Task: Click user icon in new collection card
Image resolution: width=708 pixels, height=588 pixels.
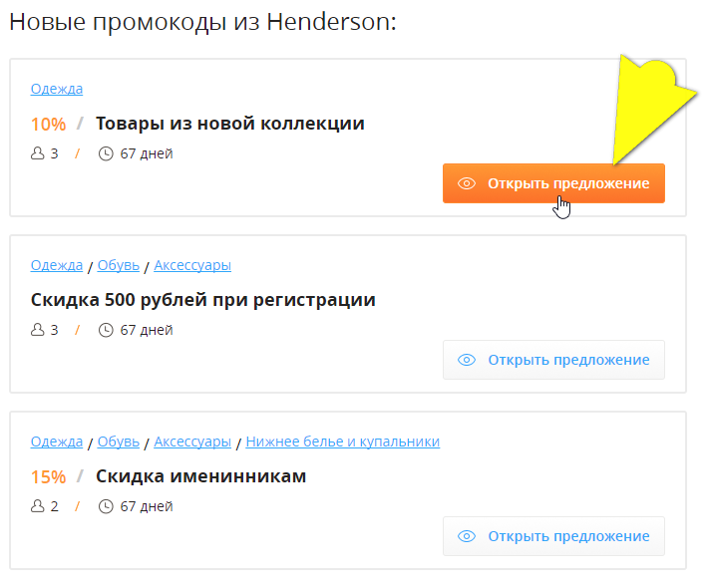Action: tap(38, 153)
